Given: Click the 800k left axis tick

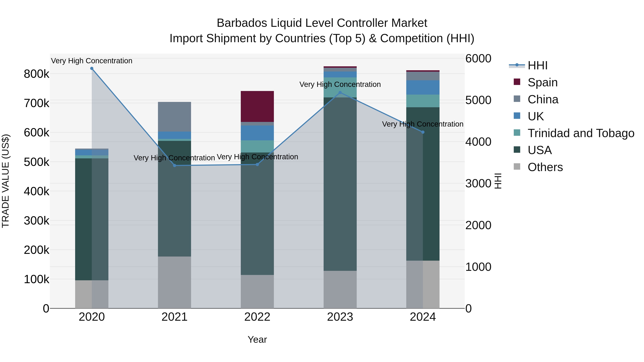Looking at the screenshot, I should [x=36, y=74].
